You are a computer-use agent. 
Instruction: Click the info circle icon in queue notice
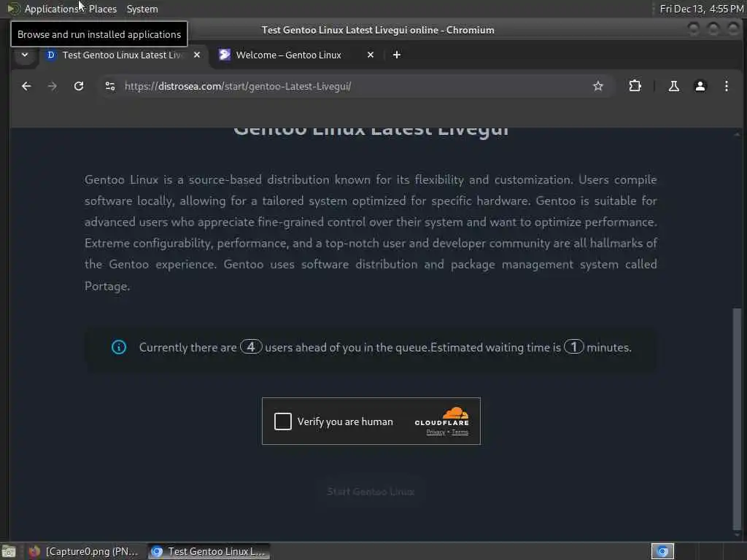pos(119,347)
